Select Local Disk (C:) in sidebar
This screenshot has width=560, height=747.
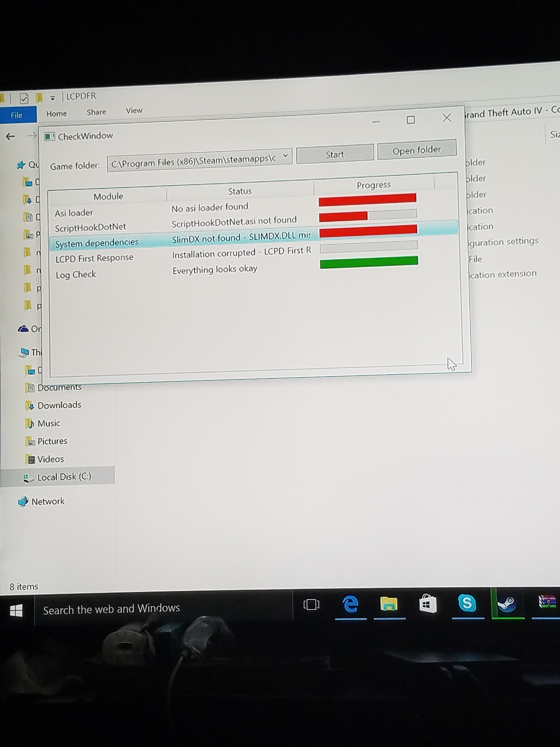pyautogui.click(x=64, y=477)
